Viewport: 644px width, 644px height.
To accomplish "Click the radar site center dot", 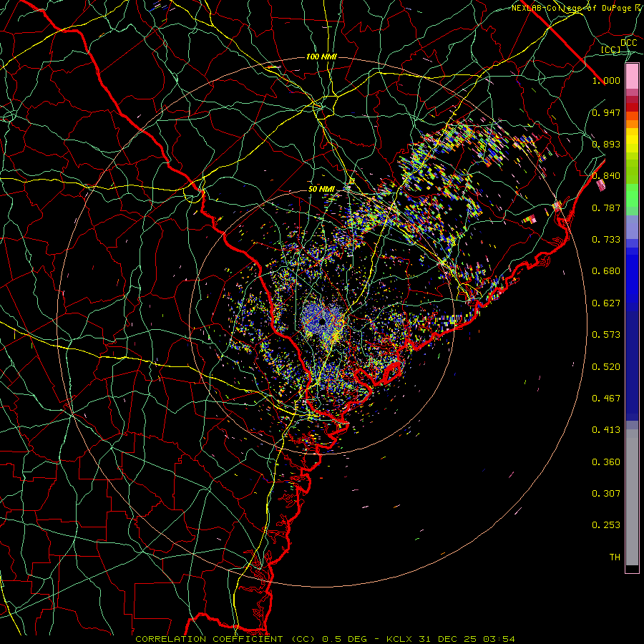I will click(x=323, y=321).
